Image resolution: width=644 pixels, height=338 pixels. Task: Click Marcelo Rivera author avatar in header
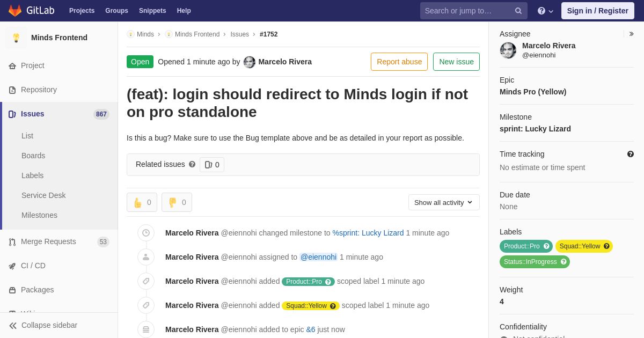tap(250, 62)
